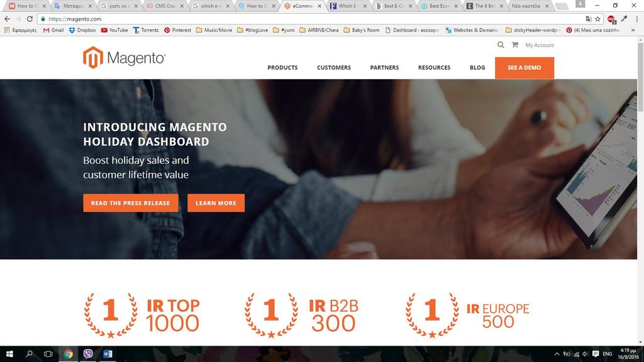644x362 pixels.
Task: Open the PARTNERS navigation menu
Action: [x=384, y=67]
